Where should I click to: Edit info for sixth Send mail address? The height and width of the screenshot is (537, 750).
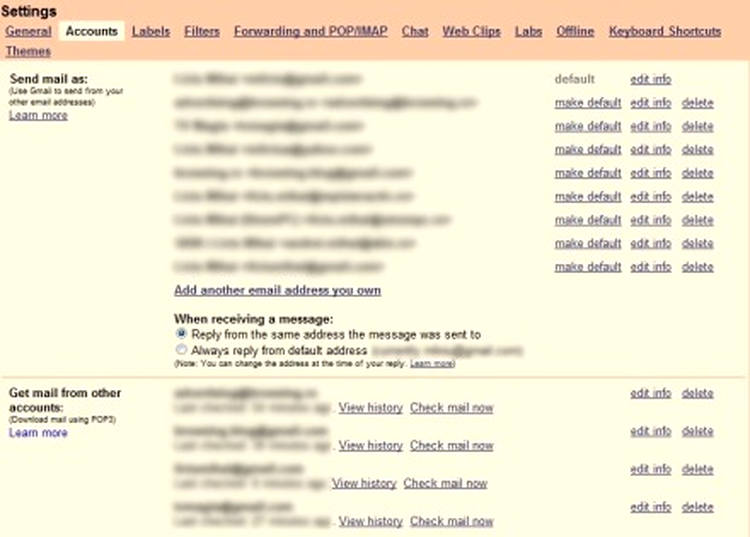tap(651, 197)
